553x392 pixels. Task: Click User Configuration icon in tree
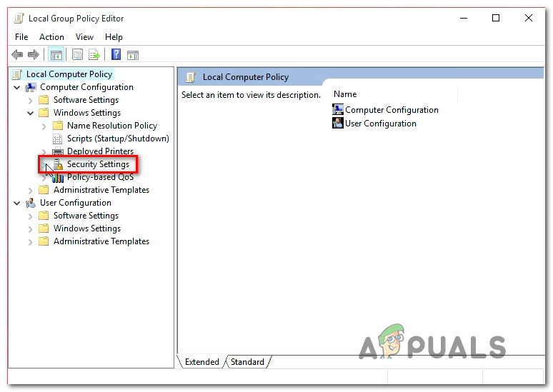point(31,203)
